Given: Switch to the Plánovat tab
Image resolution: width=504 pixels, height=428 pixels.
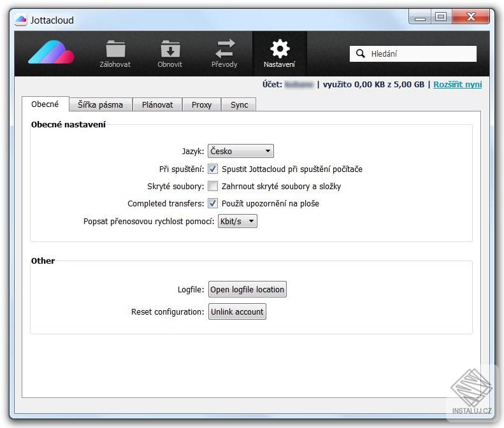Looking at the screenshot, I should [x=157, y=104].
